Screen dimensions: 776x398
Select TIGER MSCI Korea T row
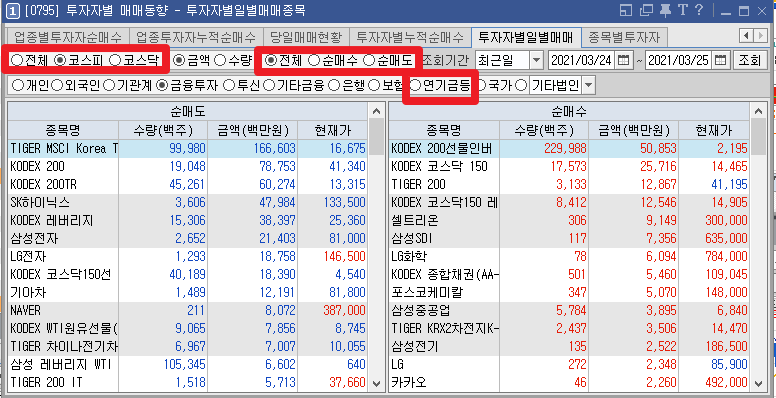(188, 149)
